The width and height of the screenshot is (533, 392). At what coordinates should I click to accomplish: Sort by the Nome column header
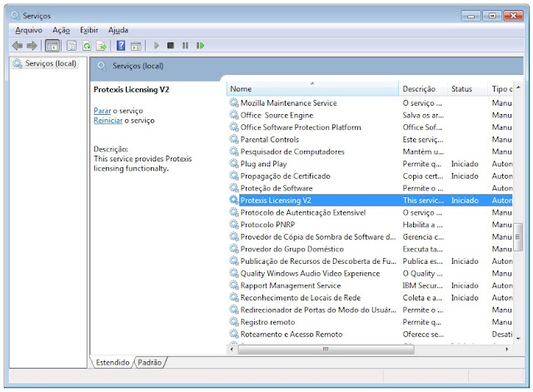(x=312, y=89)
